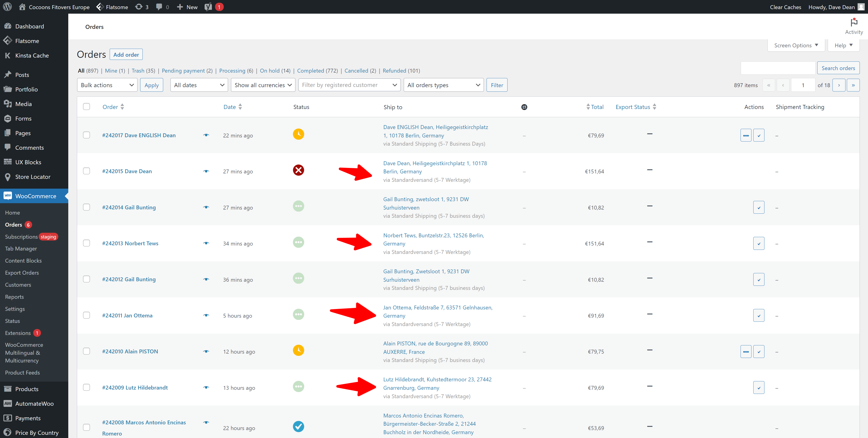Mark Lutz Hildebrandt order complete
The width and height of the screenshot is (868, 438).
pos(759,388)
